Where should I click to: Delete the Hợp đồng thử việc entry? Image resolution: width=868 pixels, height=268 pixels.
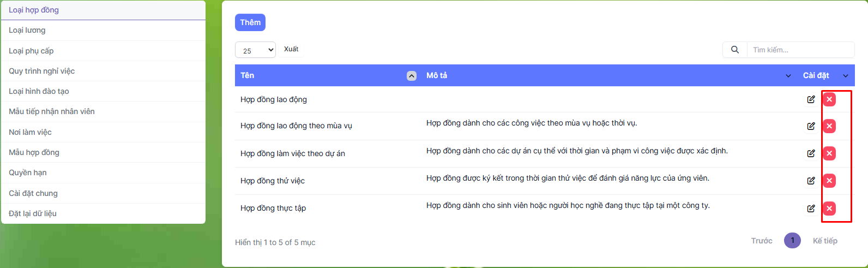(x=829, y=181)
